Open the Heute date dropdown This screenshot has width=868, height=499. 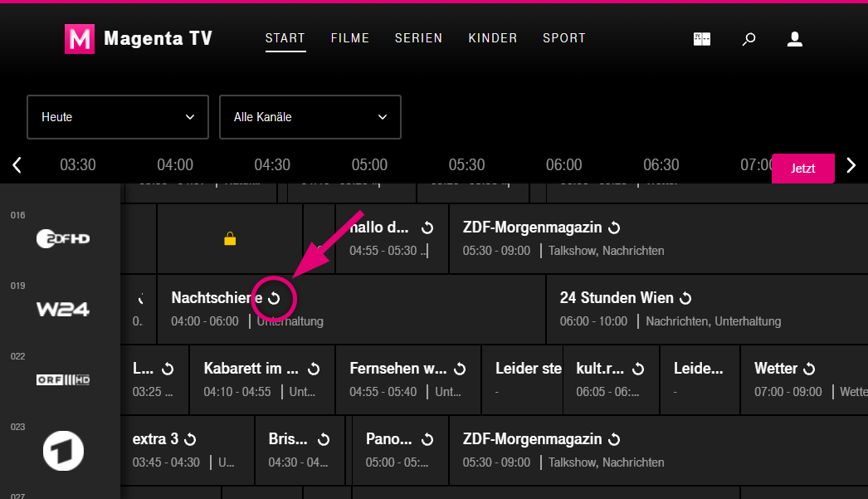pos(117,117)
